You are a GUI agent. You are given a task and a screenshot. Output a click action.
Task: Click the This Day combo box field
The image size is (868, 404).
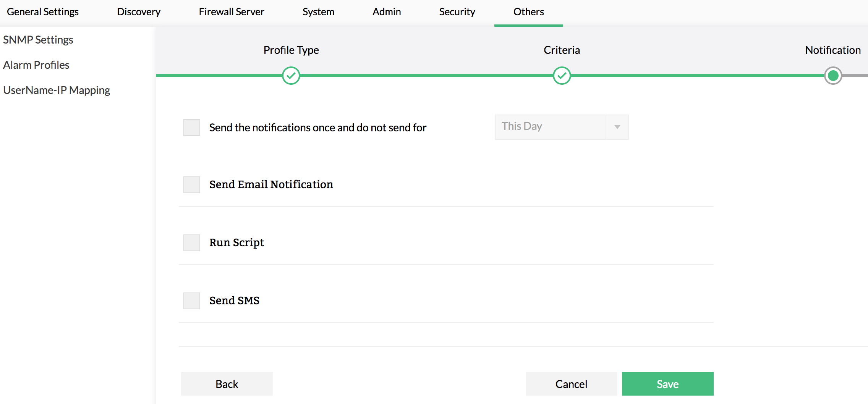pyautogui.click(x=550, y=127)
